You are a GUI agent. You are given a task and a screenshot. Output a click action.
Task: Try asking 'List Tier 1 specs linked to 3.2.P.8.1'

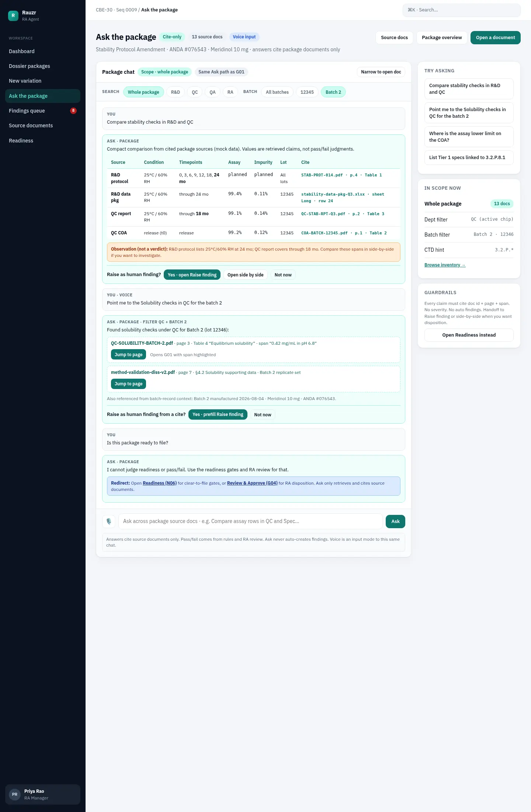[x=469, y=158]
